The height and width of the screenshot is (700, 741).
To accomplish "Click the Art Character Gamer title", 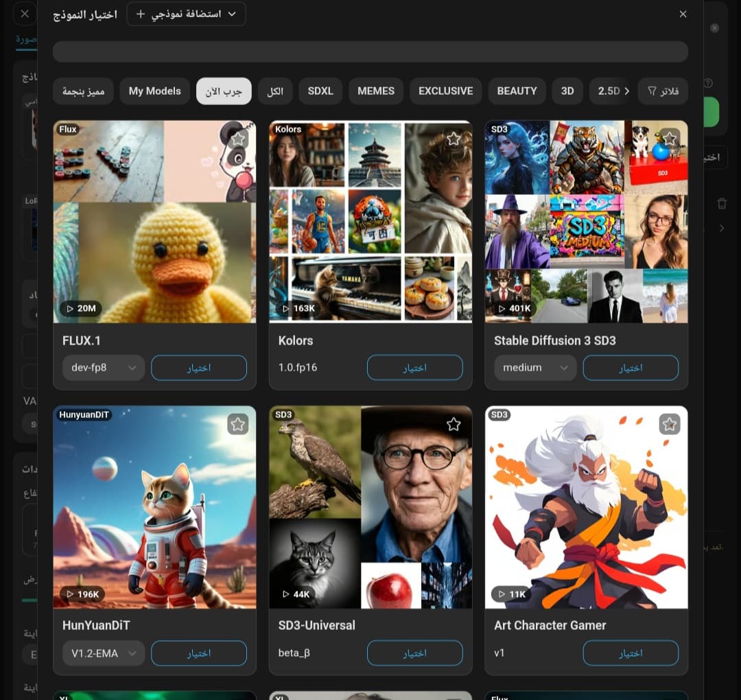I will click(x=550, y=625).
